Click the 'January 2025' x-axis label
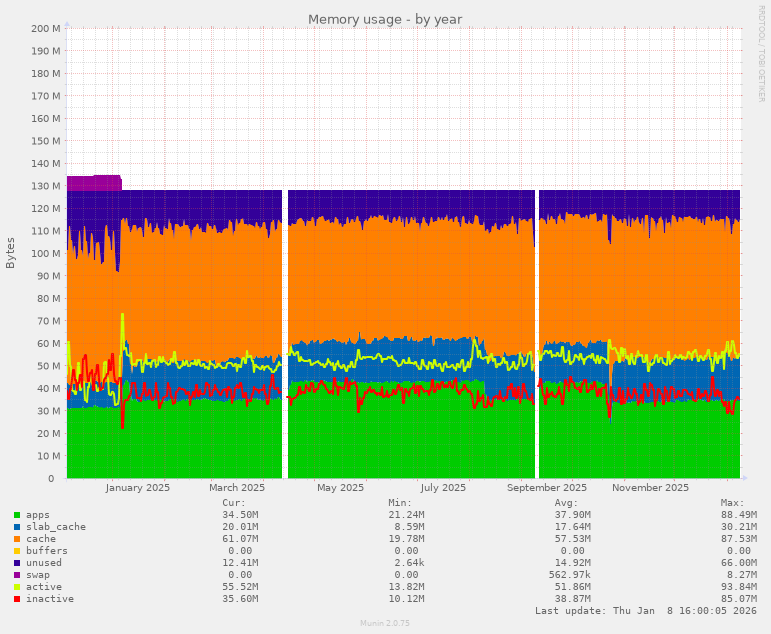 [138, 487]
